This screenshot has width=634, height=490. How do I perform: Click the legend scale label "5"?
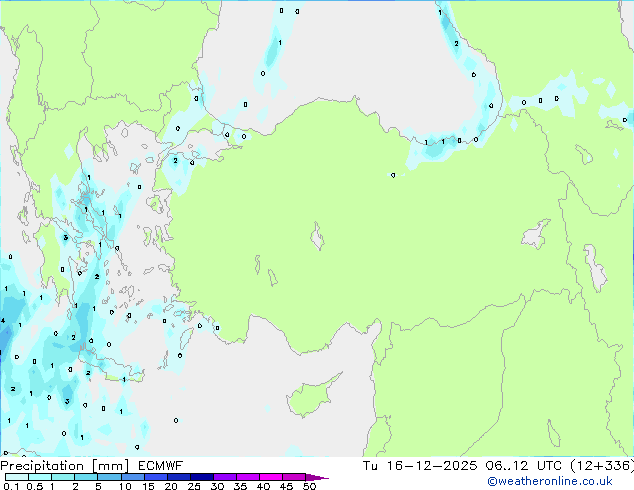coord(98,486)
